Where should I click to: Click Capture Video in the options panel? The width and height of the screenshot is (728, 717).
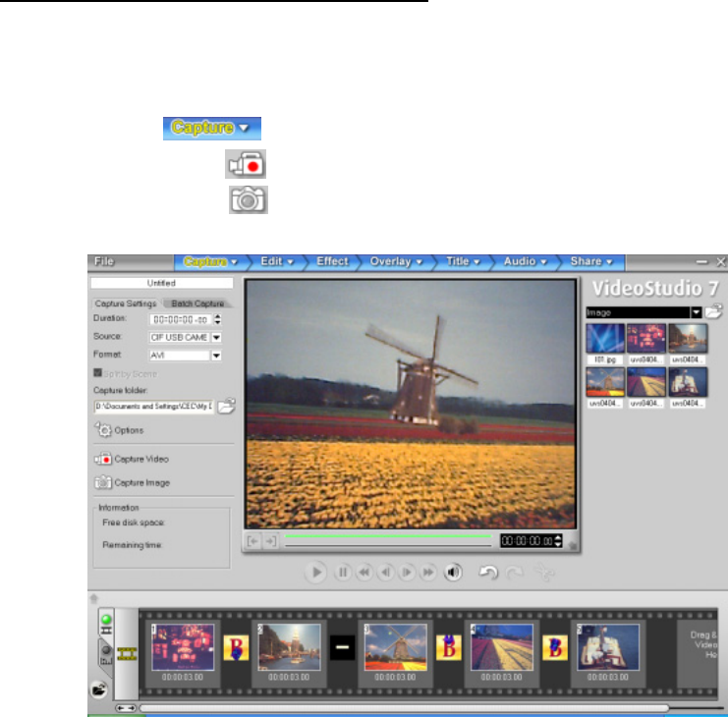132,459
